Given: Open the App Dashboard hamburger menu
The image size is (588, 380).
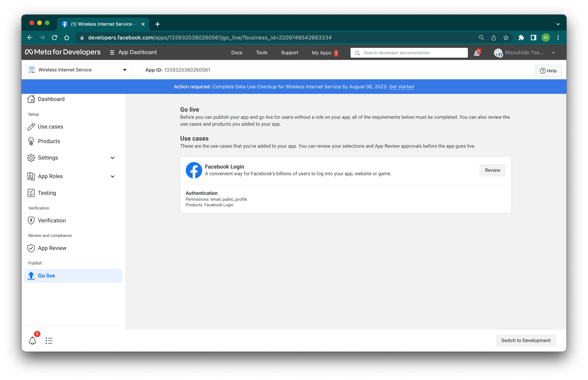Looking at the screenshot, I should tap(112, 52).
